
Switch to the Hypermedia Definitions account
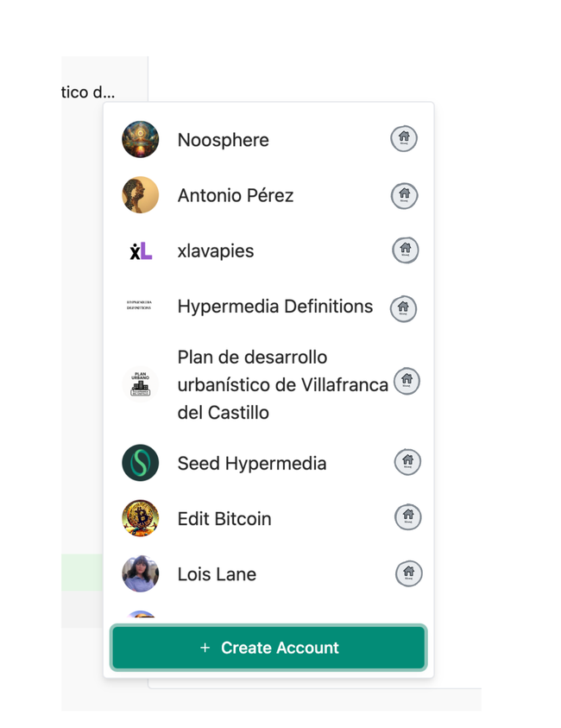tap(274, 307)
